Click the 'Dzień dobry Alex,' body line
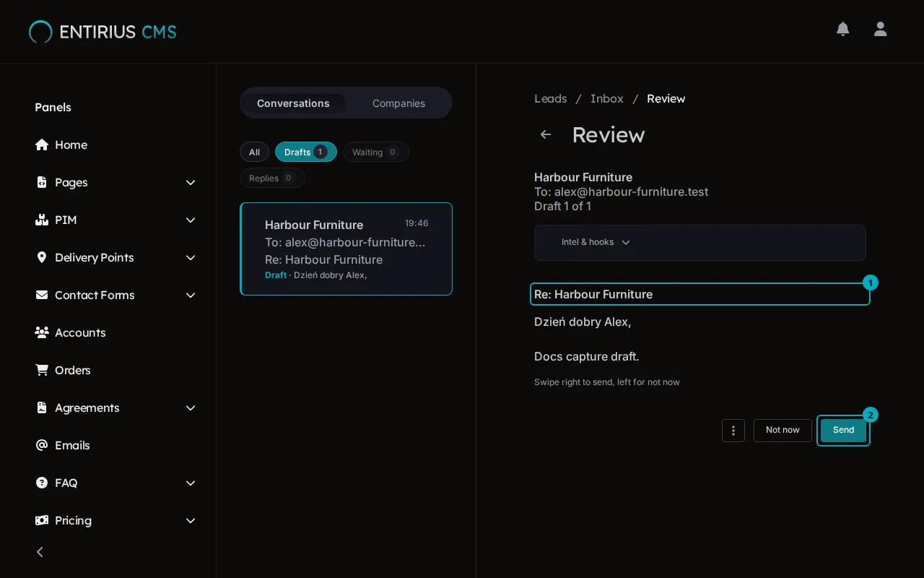 [583, 322]
